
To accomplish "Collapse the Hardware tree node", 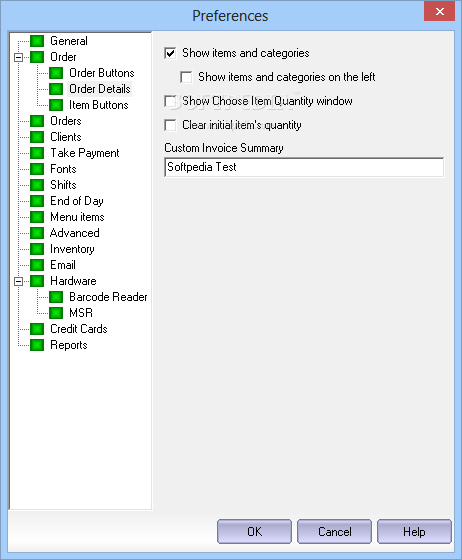I will 18,281.
